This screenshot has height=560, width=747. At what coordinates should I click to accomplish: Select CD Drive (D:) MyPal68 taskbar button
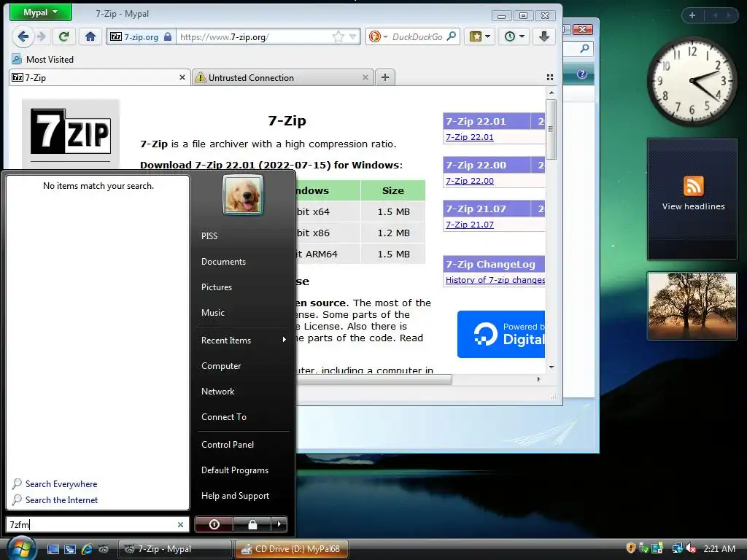click(292, 549)
